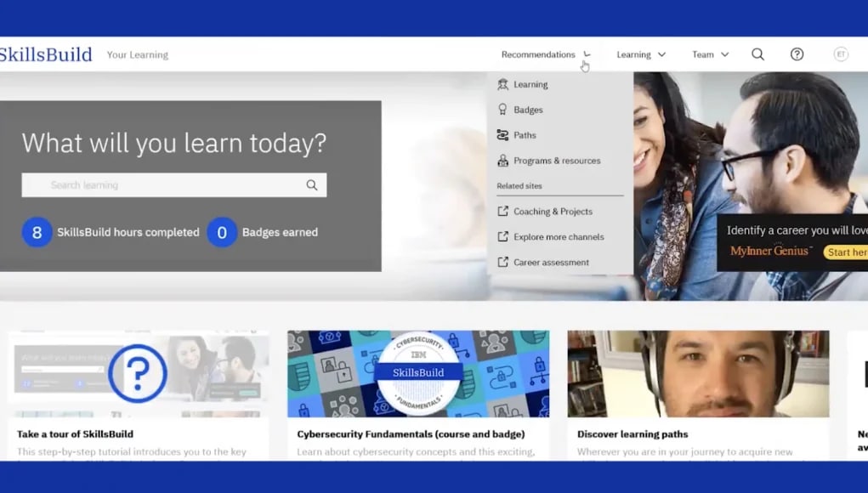This screenshot has width=868, height=493.
Task: Click external link icon beside Coaching & Projects
Action: pyautogui.click(x=502, y=212)
